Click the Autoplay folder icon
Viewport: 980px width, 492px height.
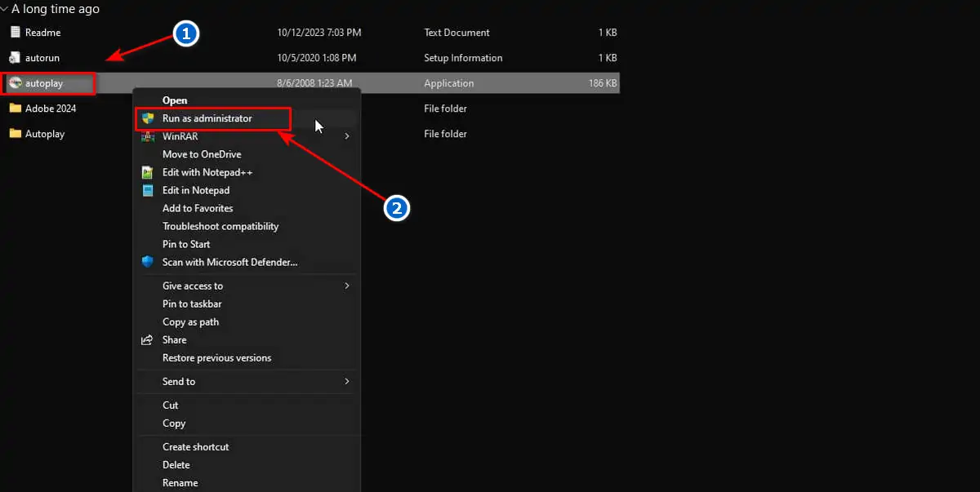15,134
